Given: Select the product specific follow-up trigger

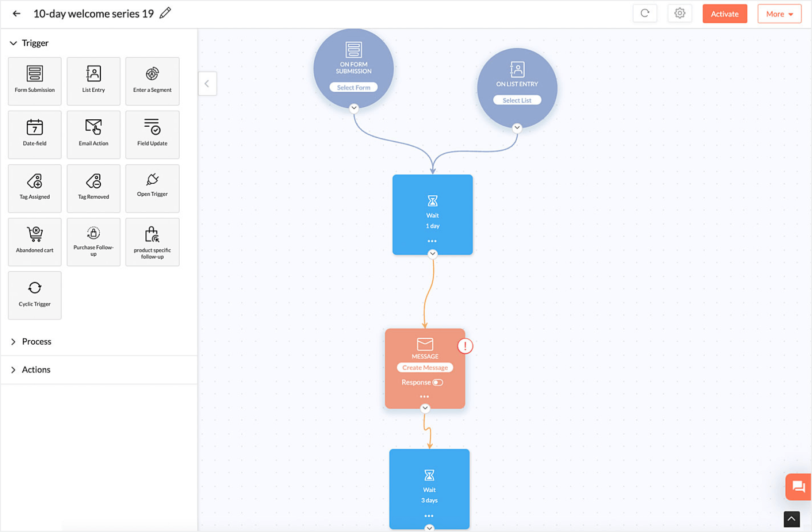Looking at the screenshot, I should tap(152, 242).
